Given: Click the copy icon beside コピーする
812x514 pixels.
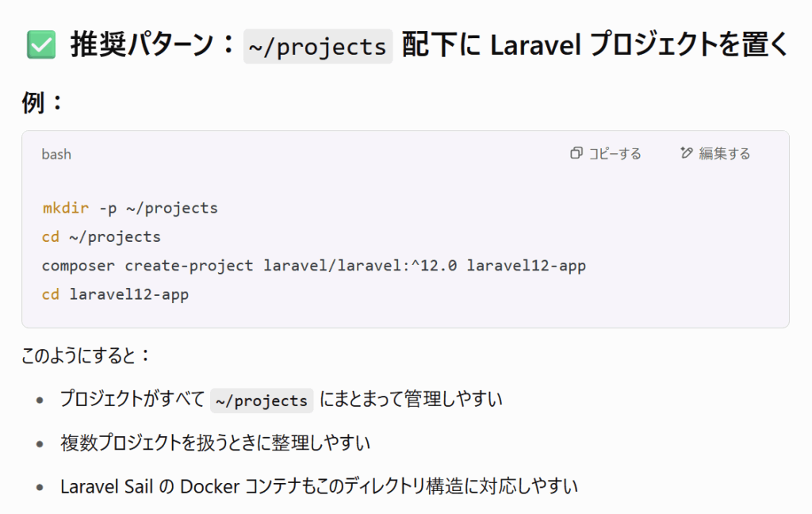Looking at the screenshot, I should tap(576, 153).
